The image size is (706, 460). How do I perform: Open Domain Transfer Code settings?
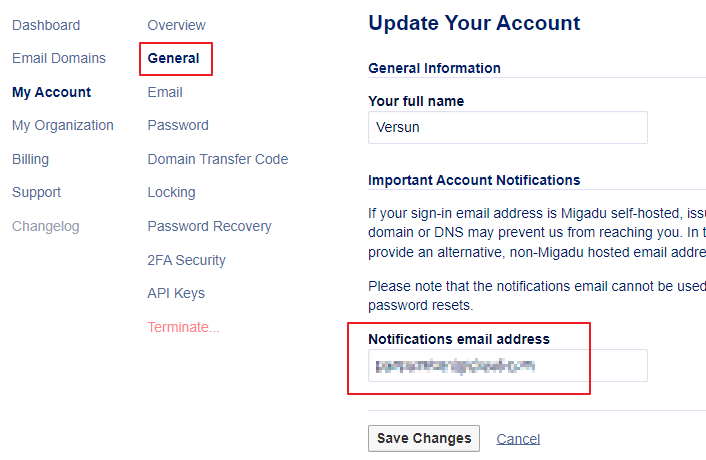pyautogui.click(x=217, y=159)
